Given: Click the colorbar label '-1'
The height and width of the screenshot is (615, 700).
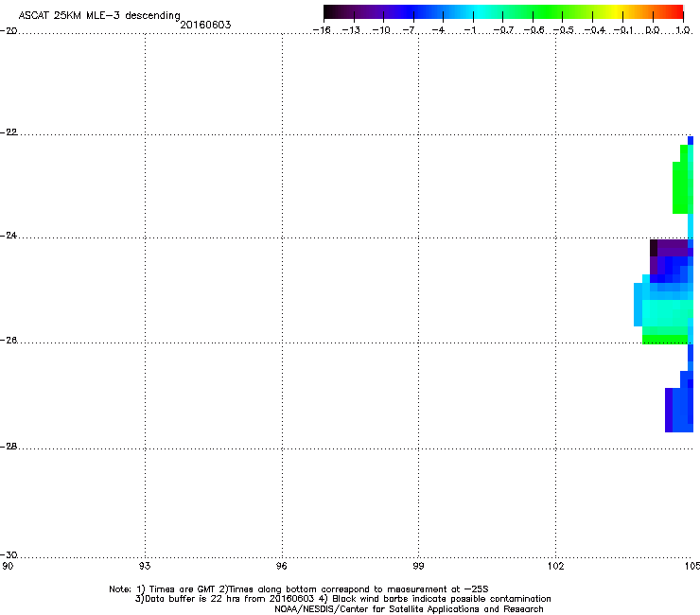Looking at the screenshot, I should pyautogui.click(x=469, y=30).
